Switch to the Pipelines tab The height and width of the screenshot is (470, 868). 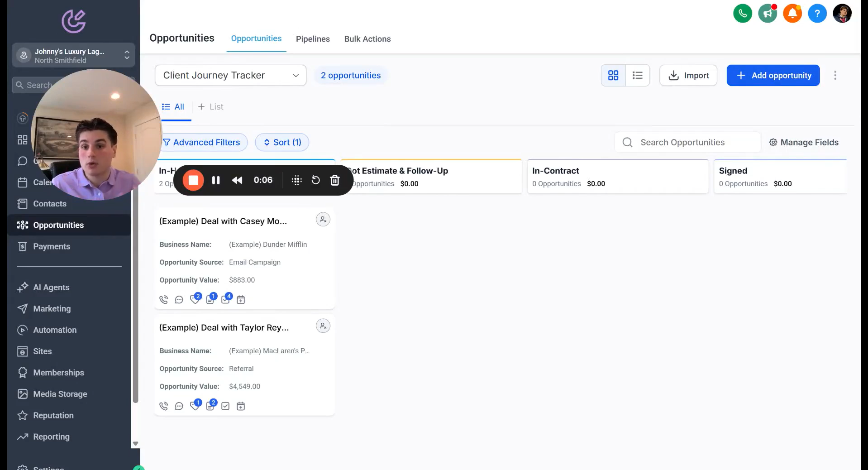[313, 39]
